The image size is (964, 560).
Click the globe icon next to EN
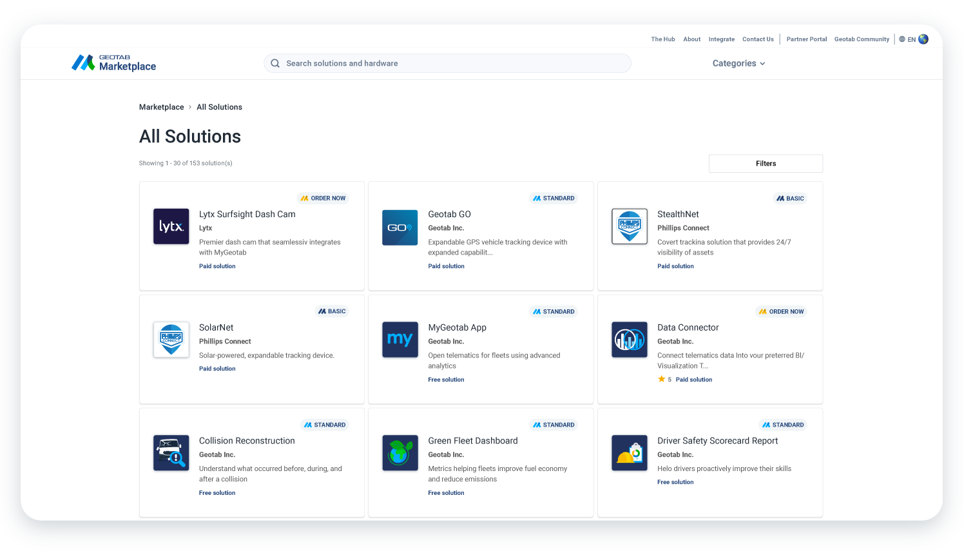(x=923, y=39)
